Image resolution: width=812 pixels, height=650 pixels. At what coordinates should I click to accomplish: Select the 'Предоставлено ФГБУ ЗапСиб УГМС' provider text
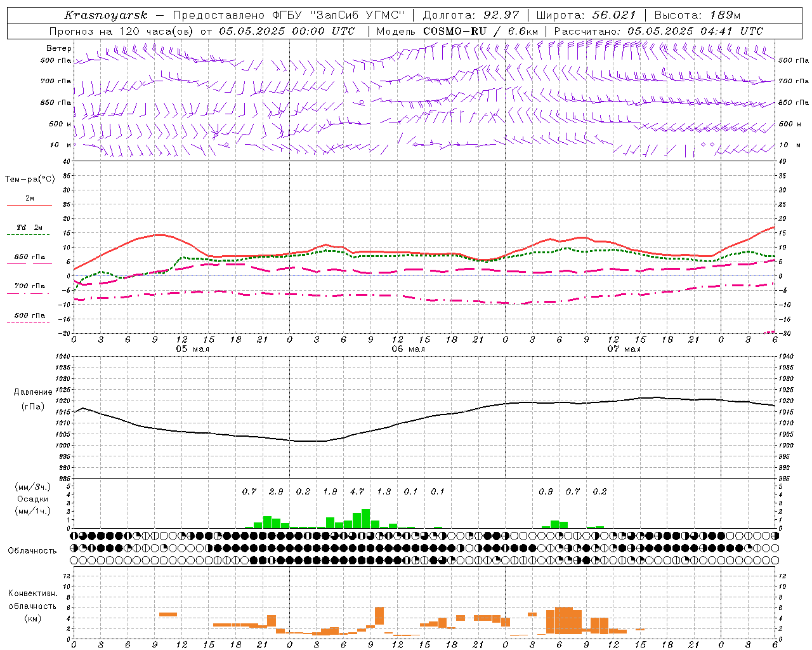(289, 15)
